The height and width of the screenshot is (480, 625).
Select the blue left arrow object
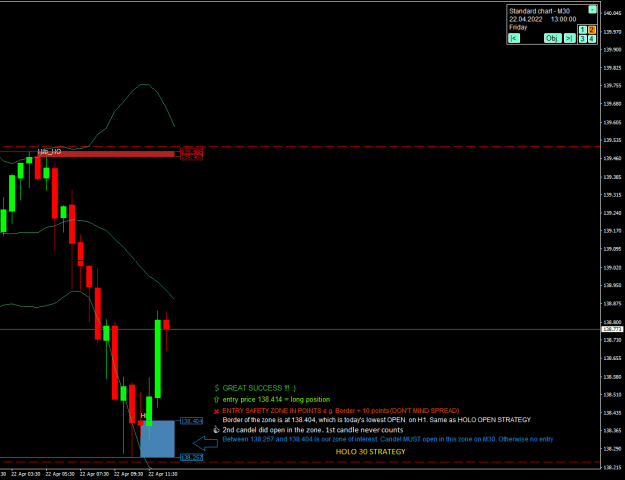click(205, 443)
